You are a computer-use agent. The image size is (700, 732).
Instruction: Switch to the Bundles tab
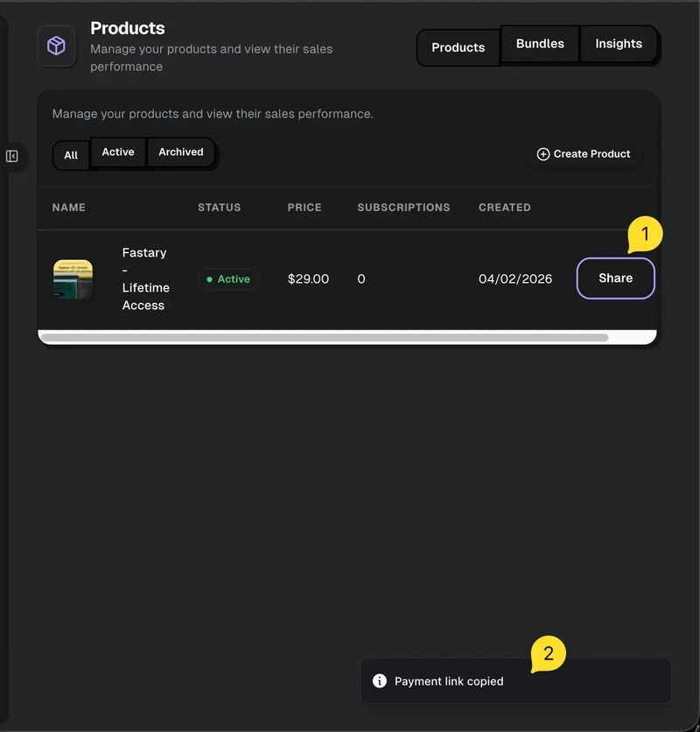point(540,44)
